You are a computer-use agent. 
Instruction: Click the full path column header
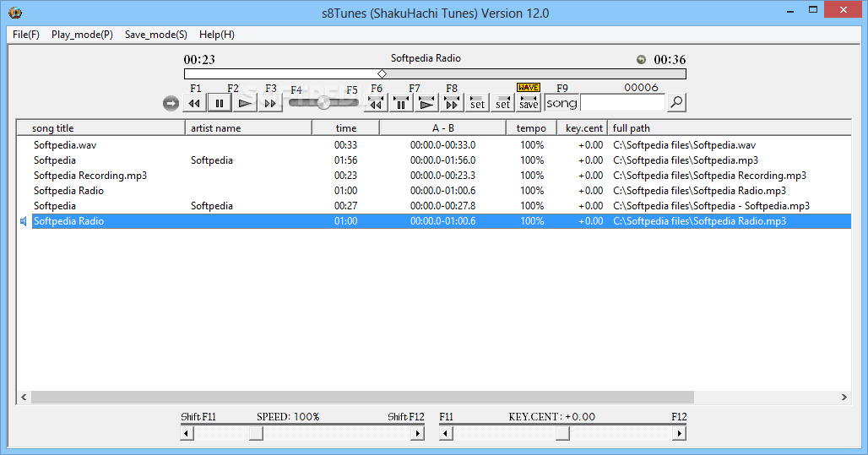coord(730,127)
